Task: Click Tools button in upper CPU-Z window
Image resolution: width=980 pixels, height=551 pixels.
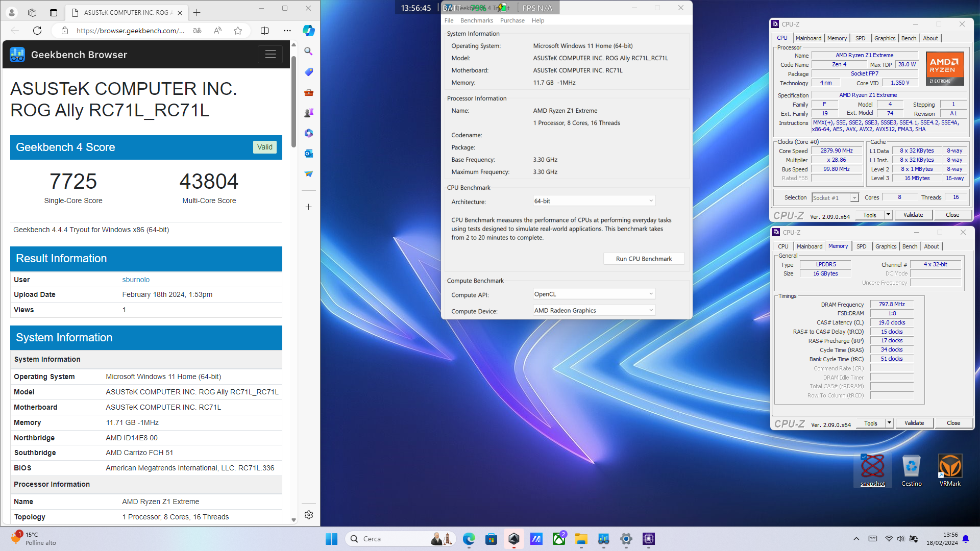Action: 870,215
